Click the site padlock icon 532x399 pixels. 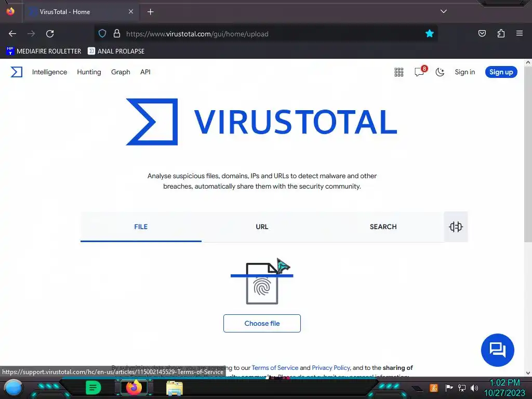[x=117, y=34]
